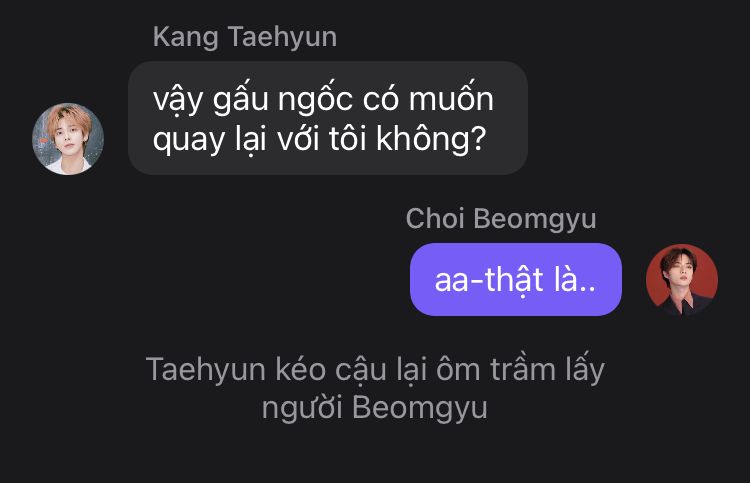
Task: Click the Kang Taehyun sender name
Action: [x=245, y=37]
